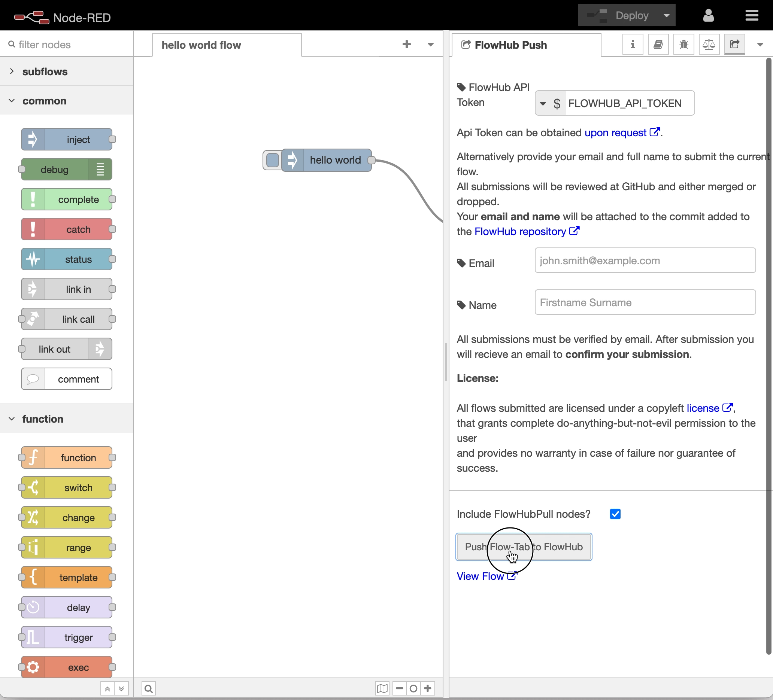Select the range node in palette
773x700 pixels.
click(x=67, y=547)
